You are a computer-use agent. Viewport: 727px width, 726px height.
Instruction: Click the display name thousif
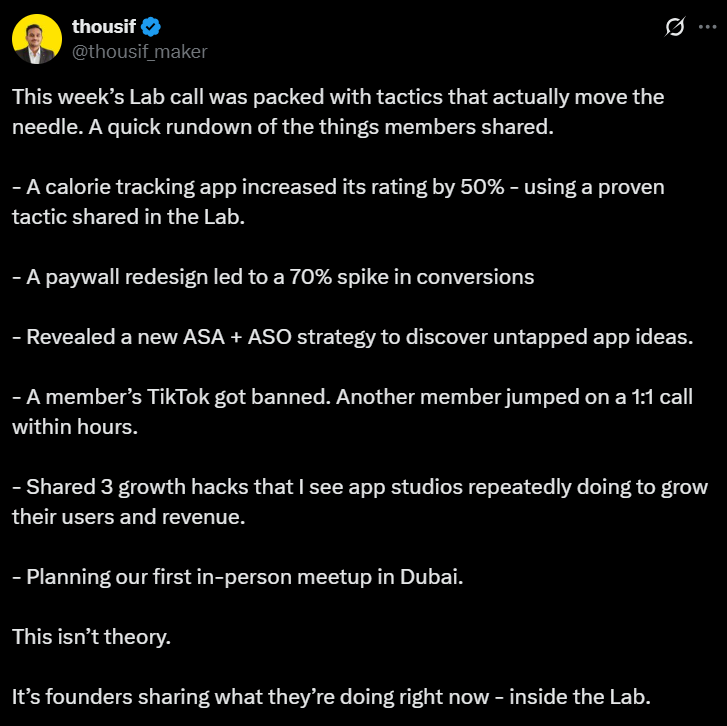coord(104,26)
